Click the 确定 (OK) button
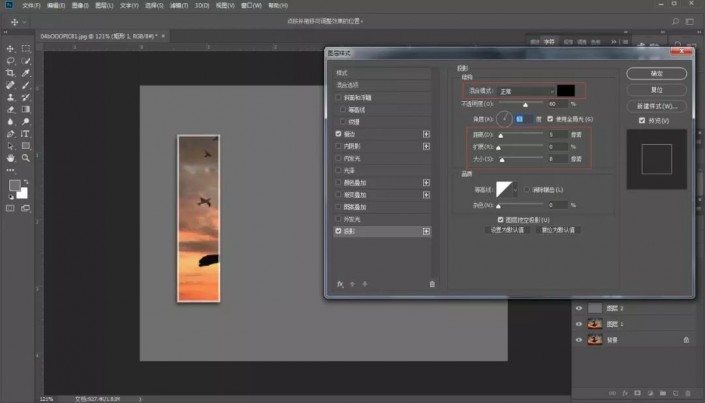 click(x=656, y=73)
